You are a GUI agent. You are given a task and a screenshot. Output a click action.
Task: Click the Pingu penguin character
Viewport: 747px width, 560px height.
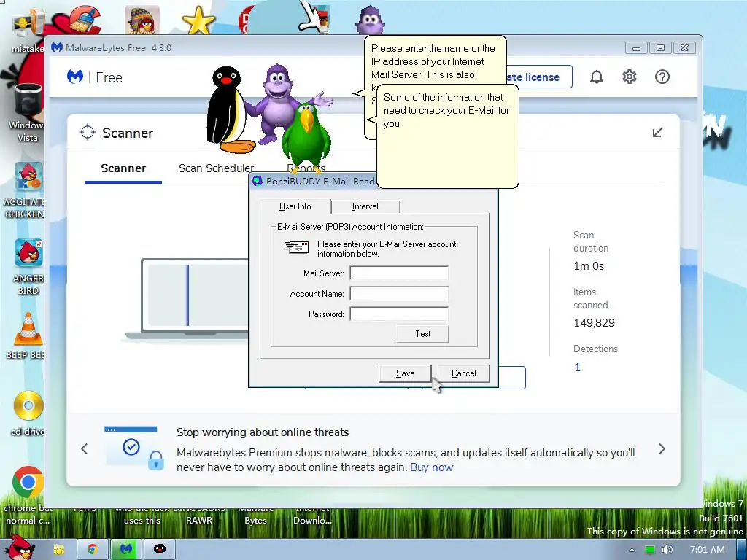[229, 110]
